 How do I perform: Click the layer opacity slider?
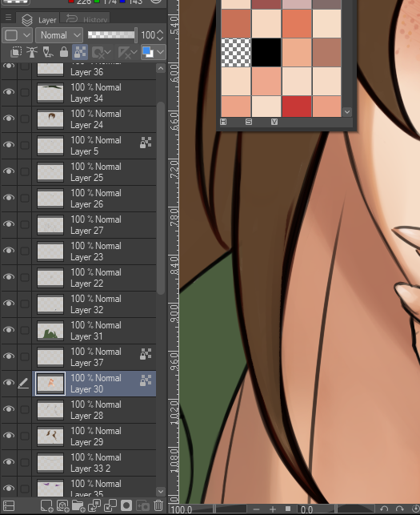(112, 34)
